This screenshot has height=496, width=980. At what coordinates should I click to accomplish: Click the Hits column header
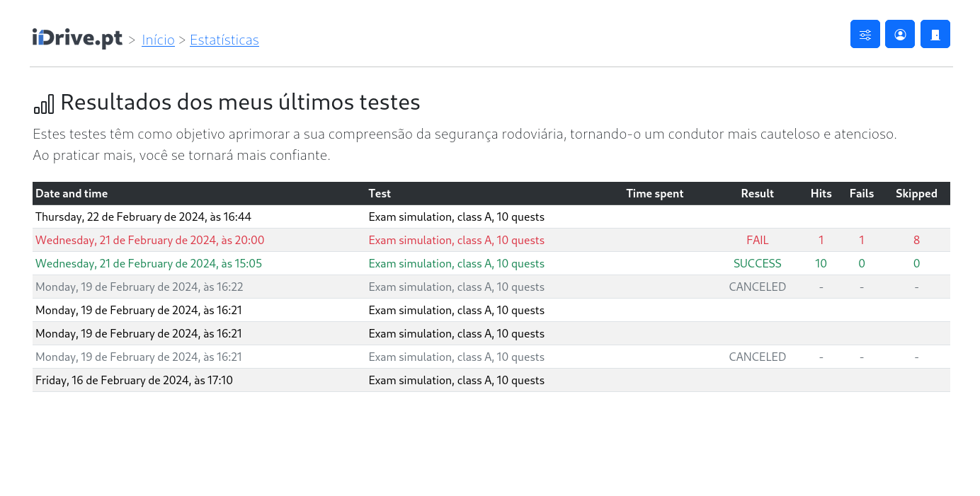[x=821, y=194]
